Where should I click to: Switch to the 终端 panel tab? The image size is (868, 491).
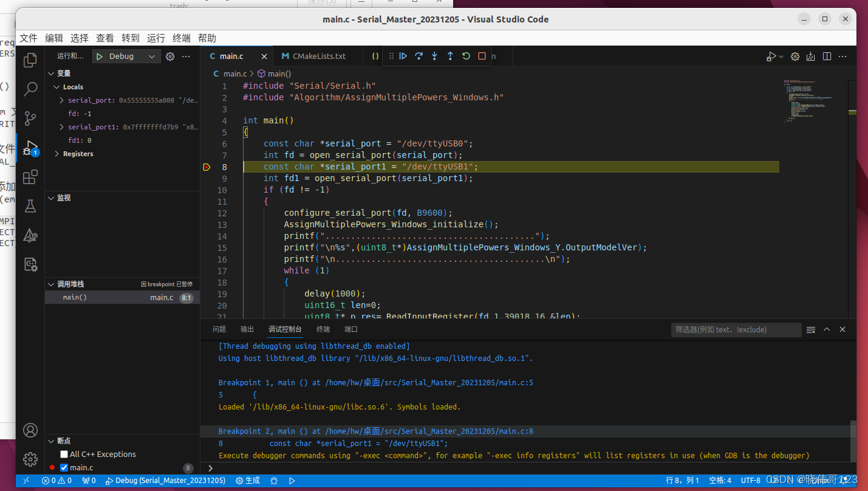[323, 329]
